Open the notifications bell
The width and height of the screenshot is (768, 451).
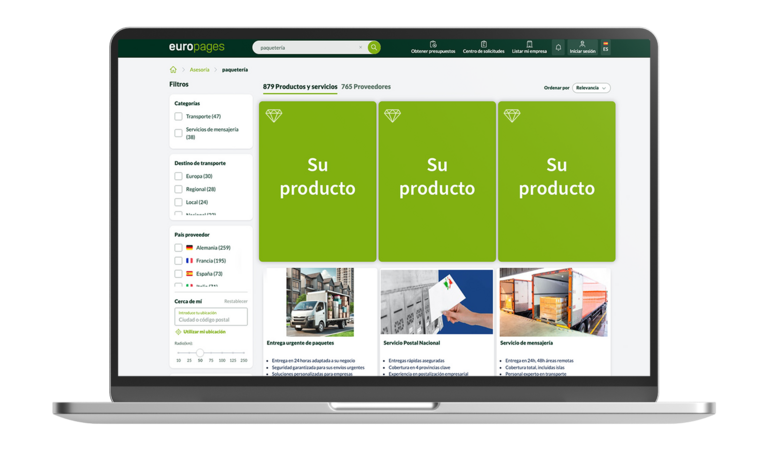[558, 47]
